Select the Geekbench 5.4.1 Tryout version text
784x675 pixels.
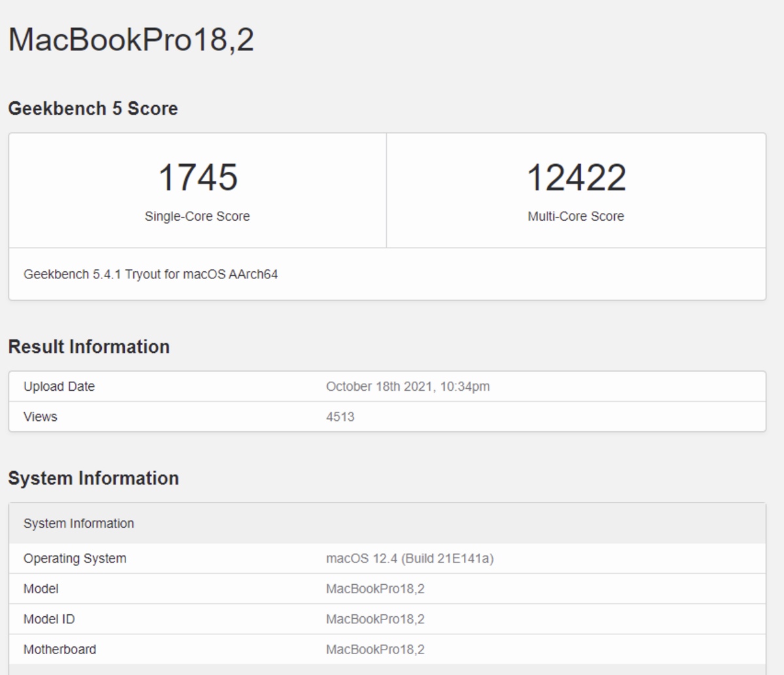151,274
